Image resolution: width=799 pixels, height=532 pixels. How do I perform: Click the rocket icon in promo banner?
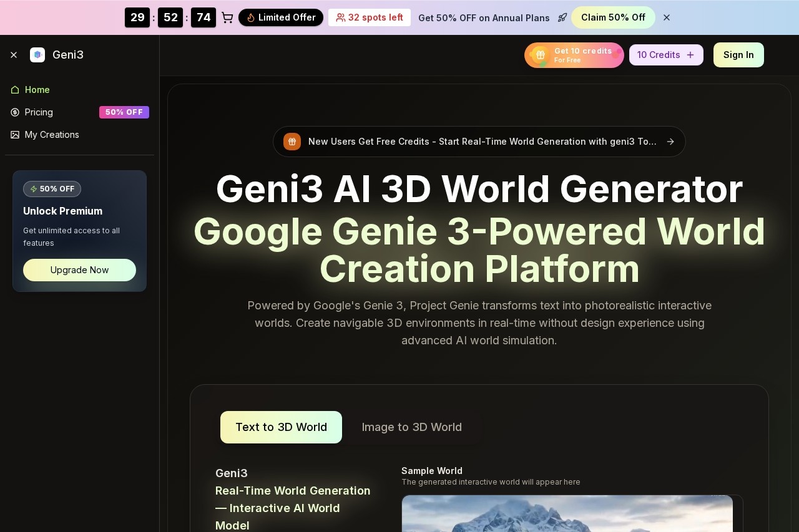[x=562, y=17]
